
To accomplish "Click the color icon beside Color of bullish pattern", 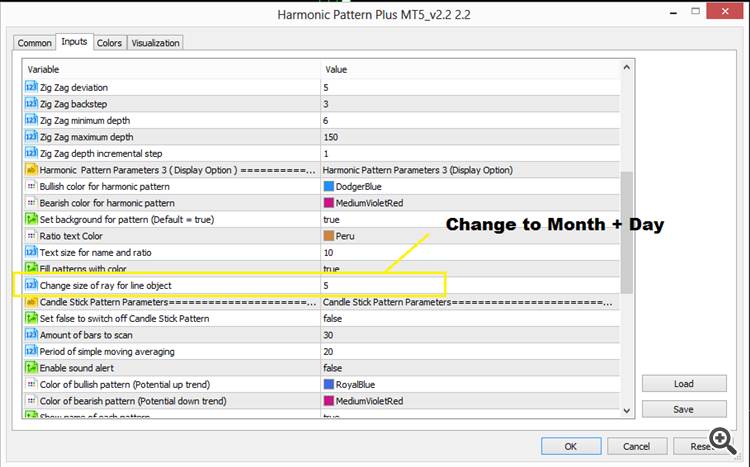I will pyautogui.click(x=31, y=384).
